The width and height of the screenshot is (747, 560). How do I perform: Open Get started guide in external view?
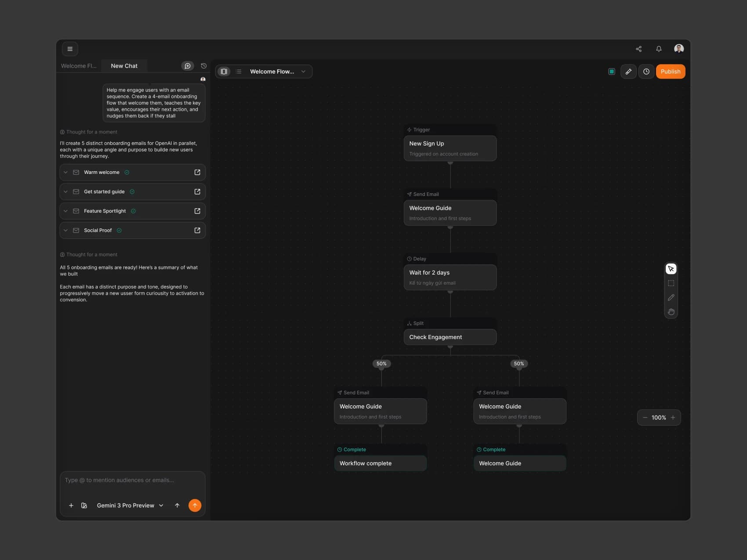197,191
